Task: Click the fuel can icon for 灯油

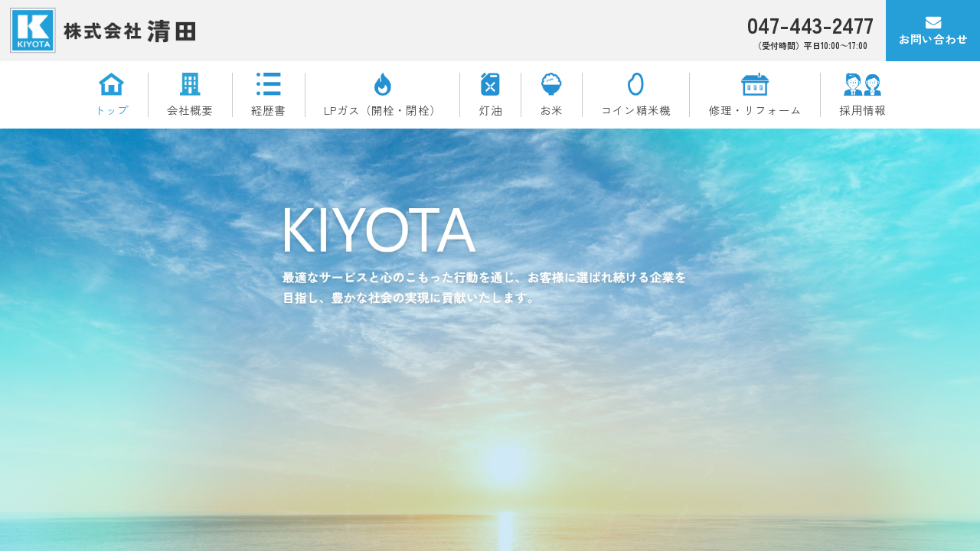Action: tap(490, 84)
